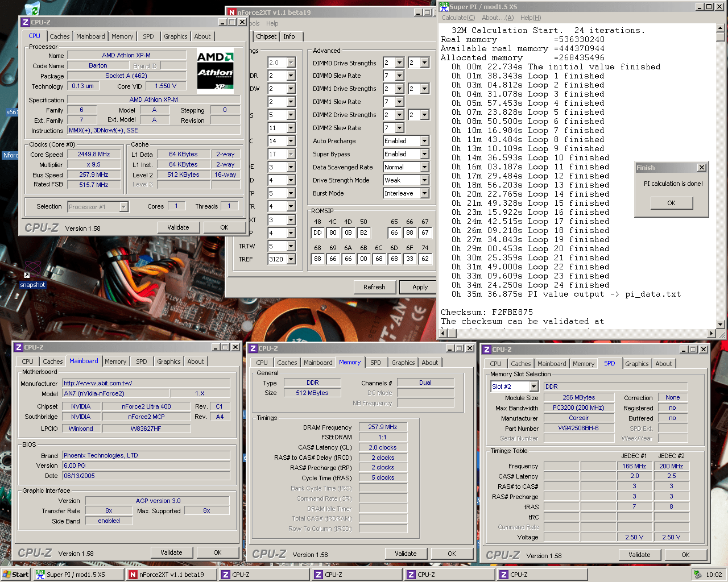Open the Help menu in Super PI
This screenshot has height=582, width=728.
pyautogui.click(x=531, y=18)
